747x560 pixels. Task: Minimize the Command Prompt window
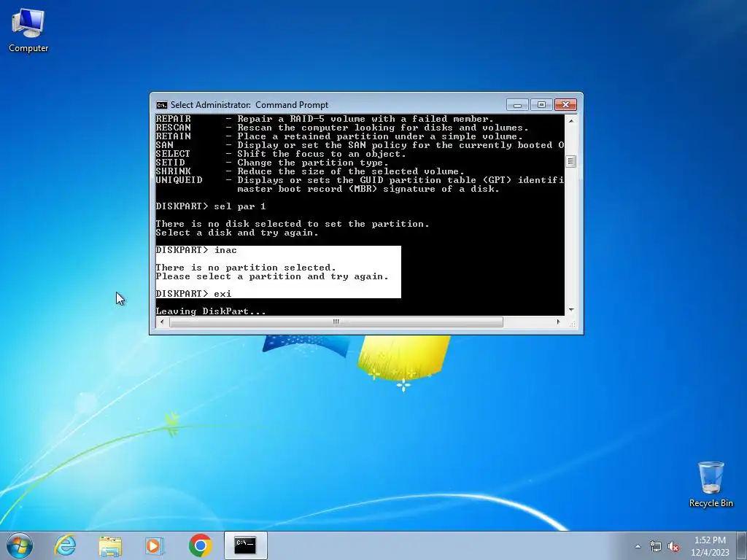[x=517, y=105]
